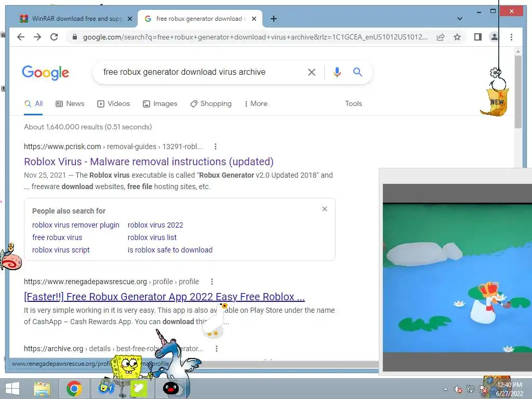This screenshot has height=399, width=532.
Task: Open File Explorer from the taskbar
Action: point(42,389)
